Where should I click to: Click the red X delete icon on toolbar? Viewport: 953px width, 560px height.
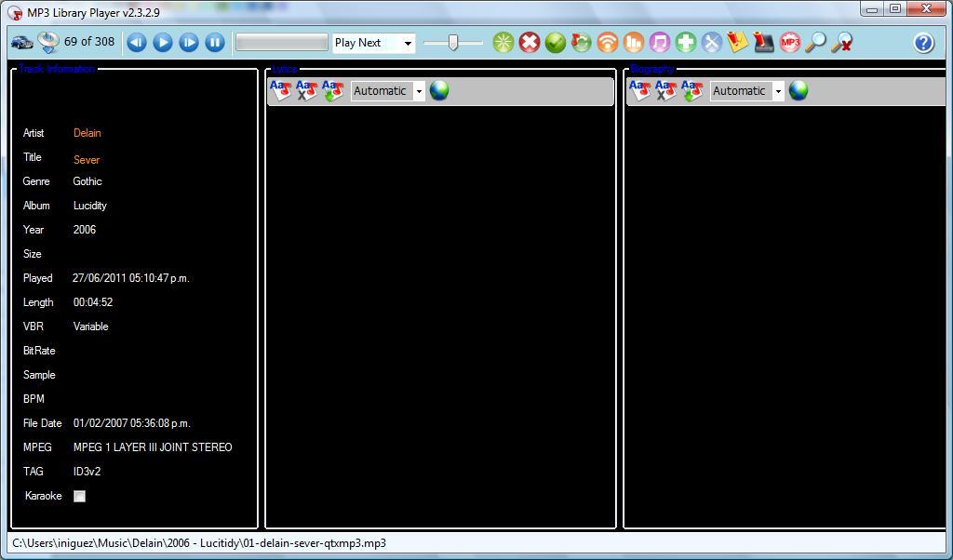click(x=530, y=42)
